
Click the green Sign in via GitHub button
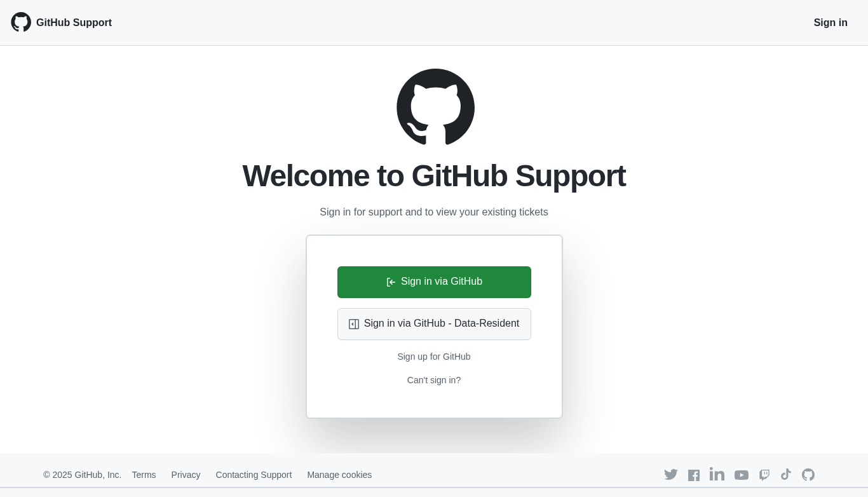[434, 282]
